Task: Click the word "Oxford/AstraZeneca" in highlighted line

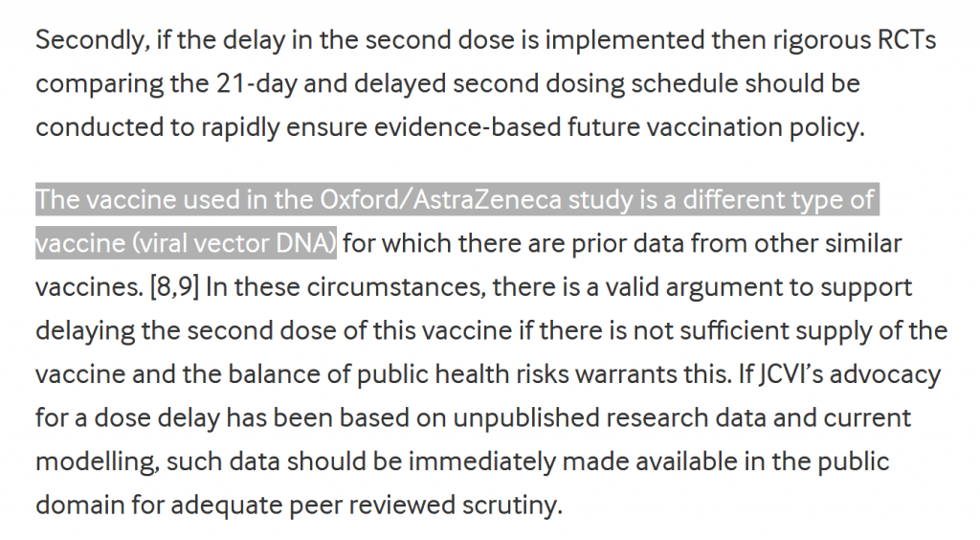Action: [441, 200]
